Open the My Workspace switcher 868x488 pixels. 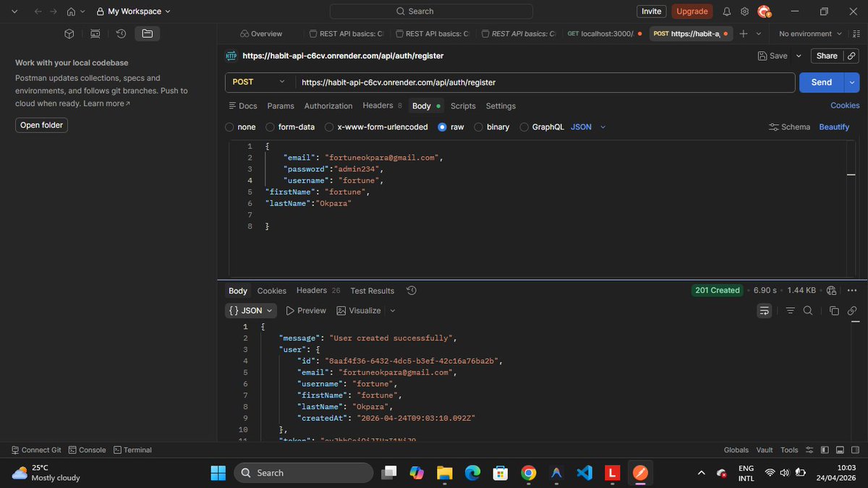(134, 12)
